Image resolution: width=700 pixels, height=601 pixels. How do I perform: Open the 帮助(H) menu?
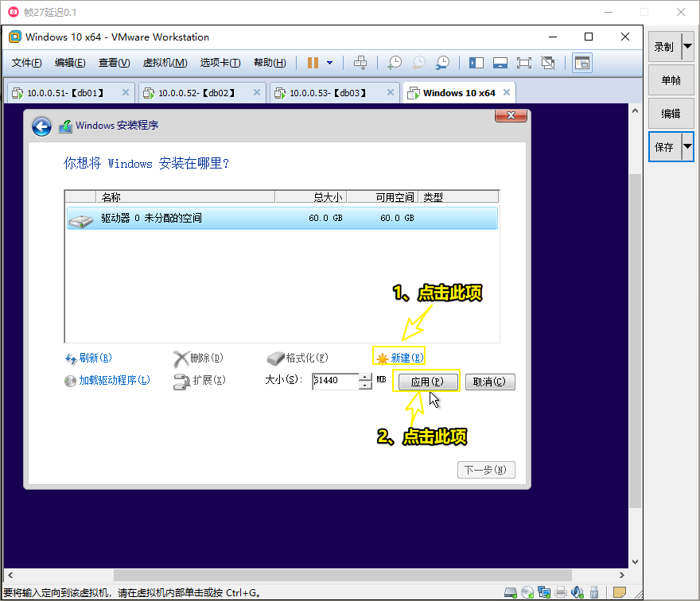[x=270, y=63]
